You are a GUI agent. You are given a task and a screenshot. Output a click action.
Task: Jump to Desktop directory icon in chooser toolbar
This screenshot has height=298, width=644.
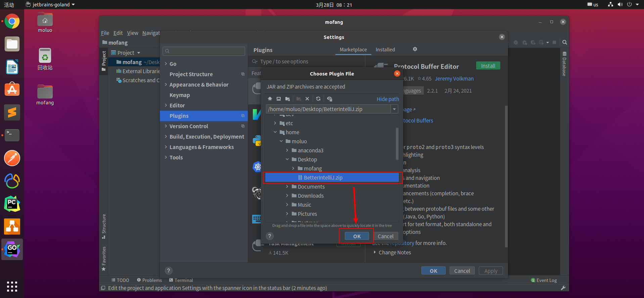tap(279, 99)
